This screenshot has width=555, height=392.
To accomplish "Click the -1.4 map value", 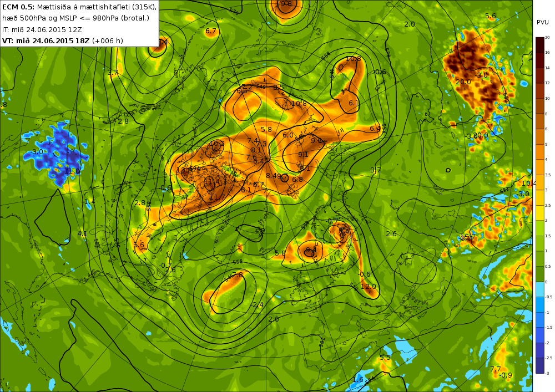I will pos(89,201).
